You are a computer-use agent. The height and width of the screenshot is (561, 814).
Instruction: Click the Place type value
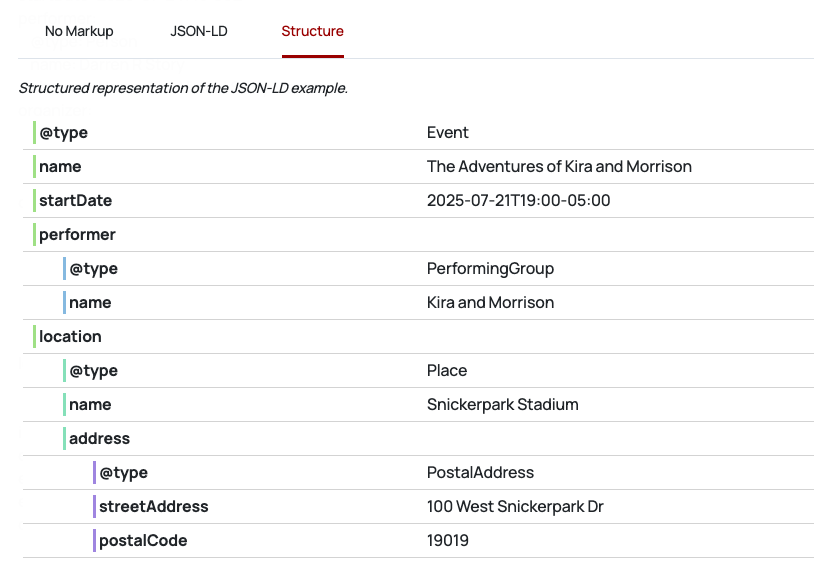point(447,371)
